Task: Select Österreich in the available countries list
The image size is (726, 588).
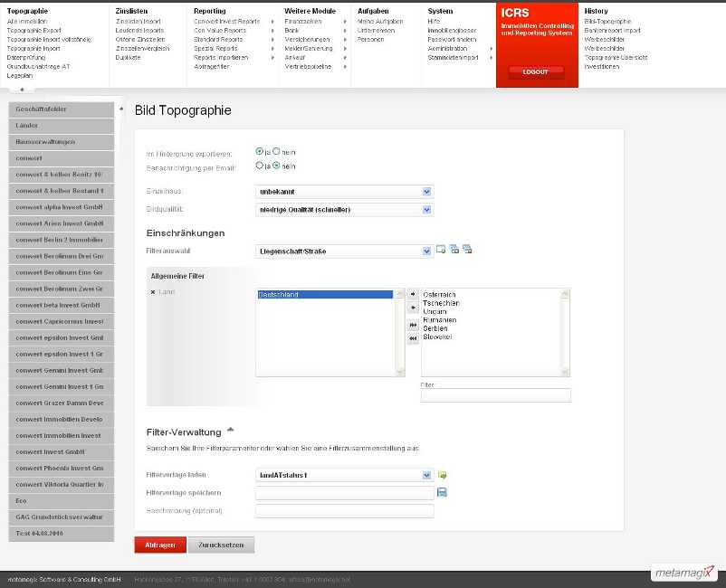Action: [439, 295]
